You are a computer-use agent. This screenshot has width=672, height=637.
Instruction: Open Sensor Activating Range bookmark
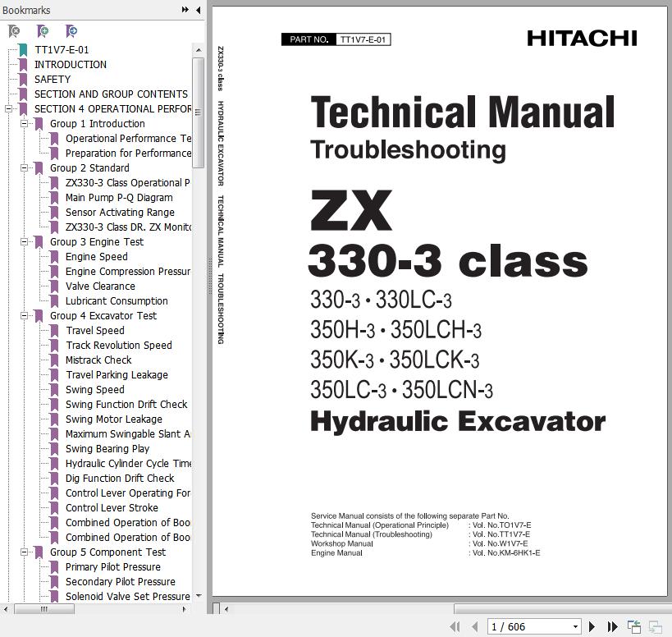pos(120,212)
